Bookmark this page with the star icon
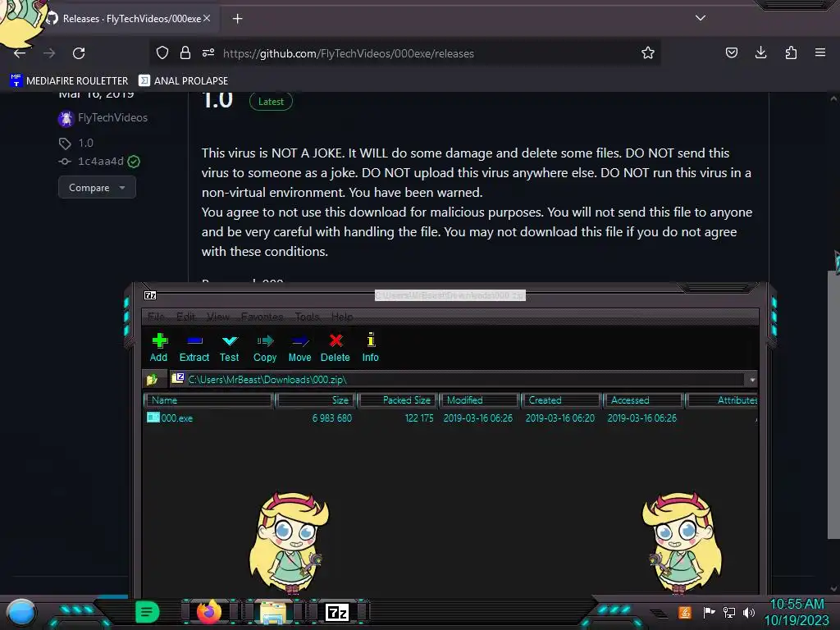This screenshot has height=630, width=840. coord(648,52)
